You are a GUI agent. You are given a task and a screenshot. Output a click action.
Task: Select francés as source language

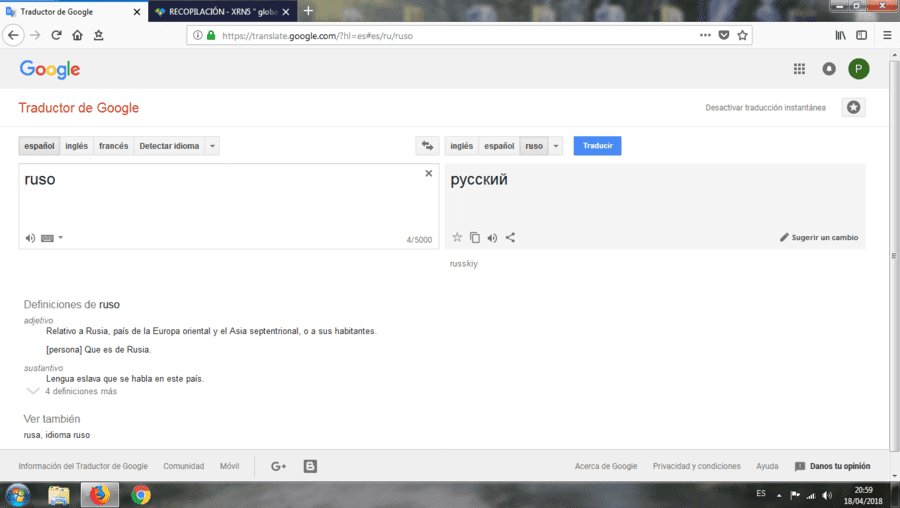[114, 146]
